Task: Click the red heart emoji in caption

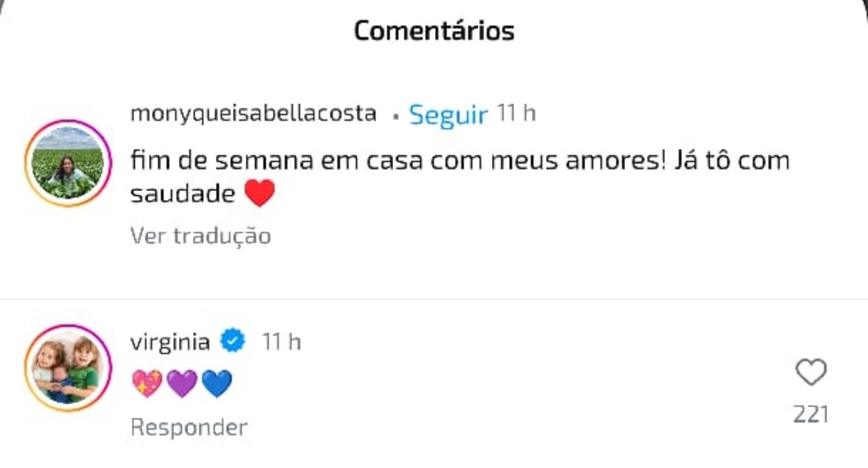Action: [x=259, y=193]
